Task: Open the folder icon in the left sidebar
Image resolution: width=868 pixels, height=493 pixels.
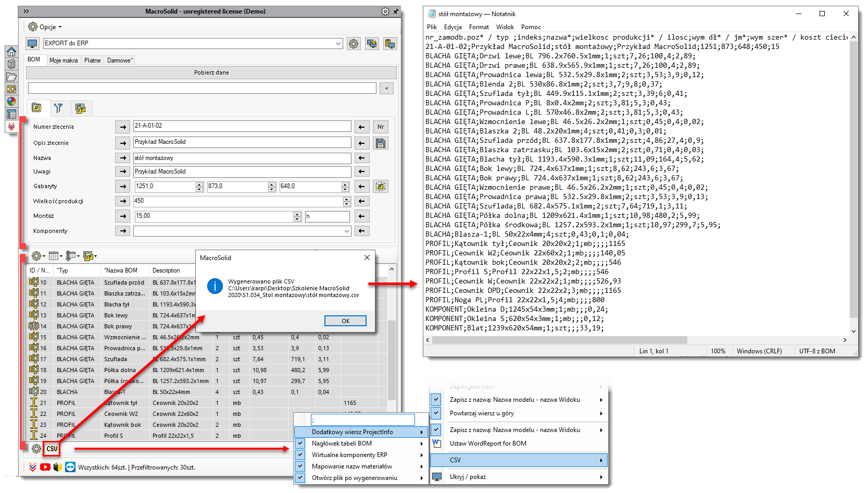Action: click(11, 77)
